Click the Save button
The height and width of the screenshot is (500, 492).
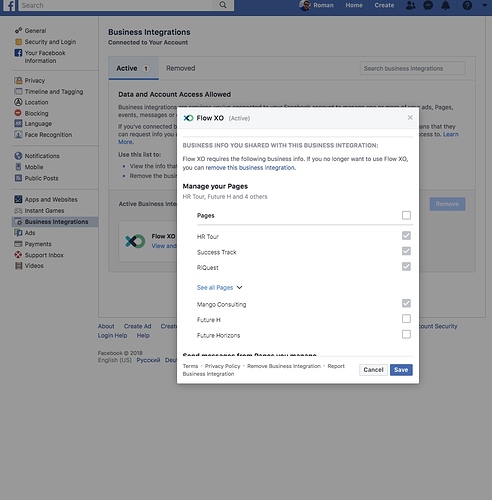point(401,370)
